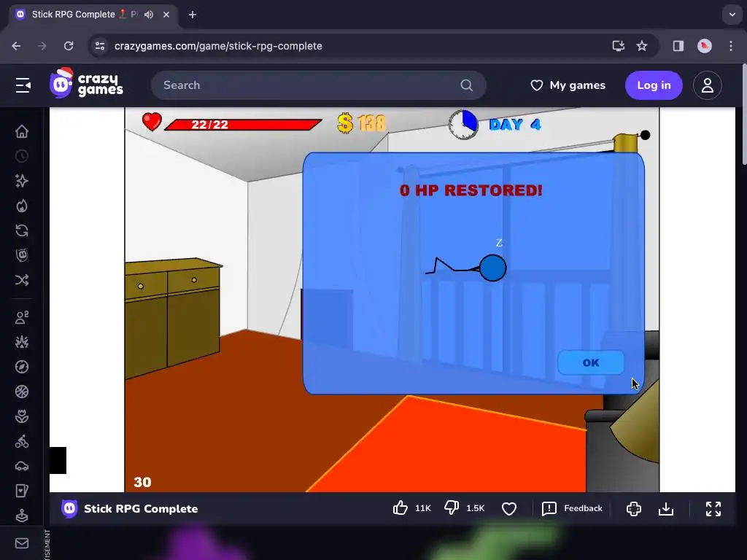Install app icon in address bar

[619, 46]
